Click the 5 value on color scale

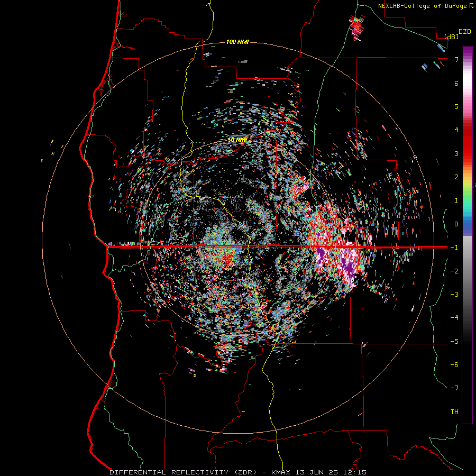[x=456, y=106]
